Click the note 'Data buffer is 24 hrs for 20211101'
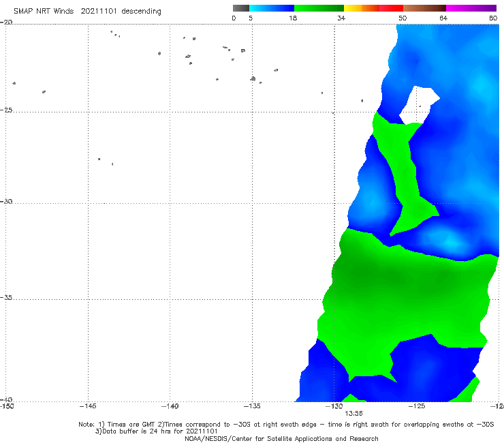The image size is (504, 443). [x=160, y=431]
